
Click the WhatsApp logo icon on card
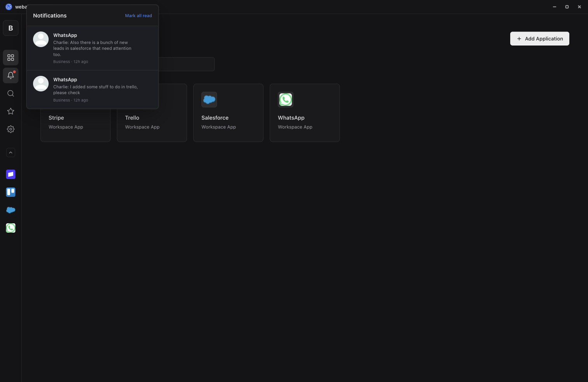285,100
